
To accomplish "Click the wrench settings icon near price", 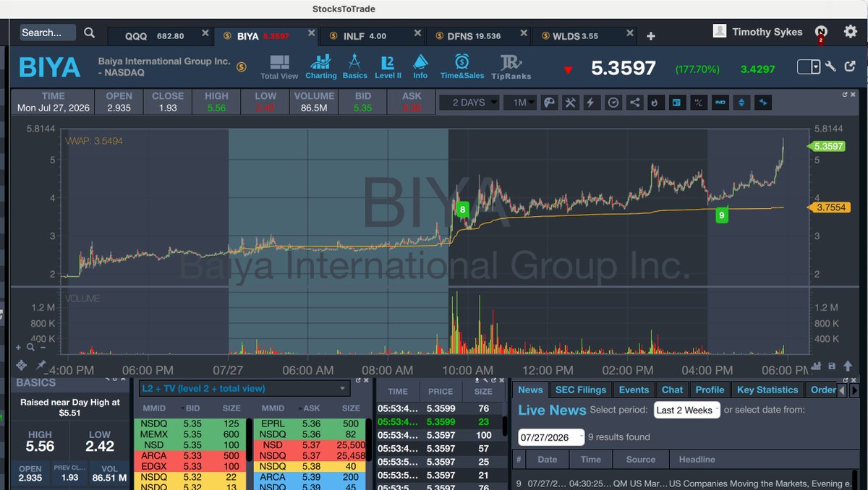I will coord(830,66).
